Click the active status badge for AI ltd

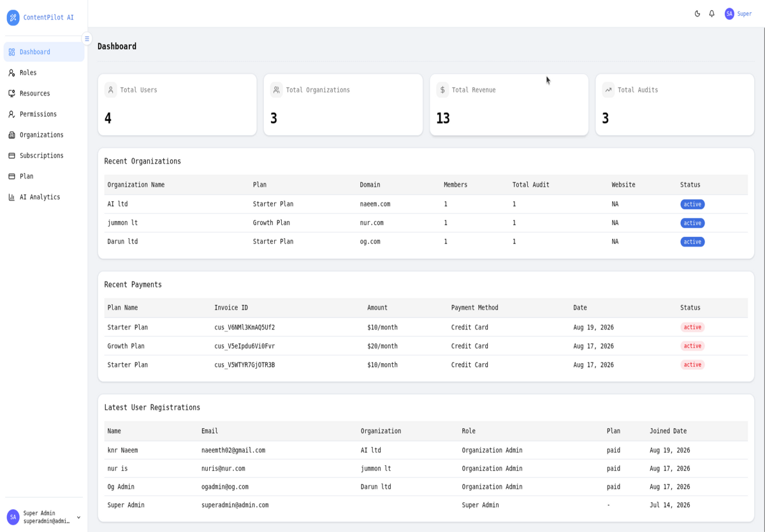pos(692,205)
